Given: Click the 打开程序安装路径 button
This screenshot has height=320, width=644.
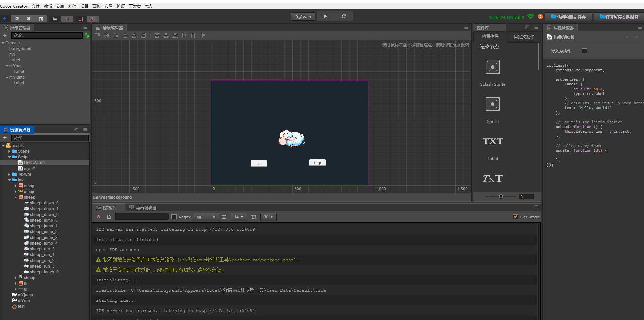Looking at the screenshot, I should (x=619, y=17).
